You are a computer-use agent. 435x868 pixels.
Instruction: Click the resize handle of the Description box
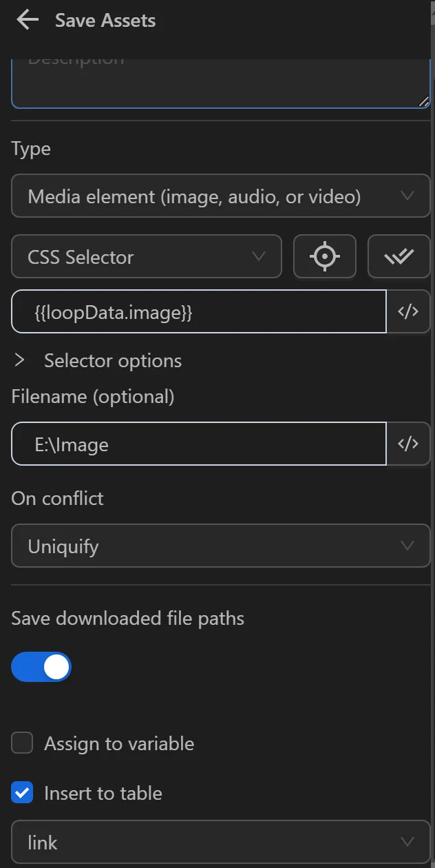point(425,102)
